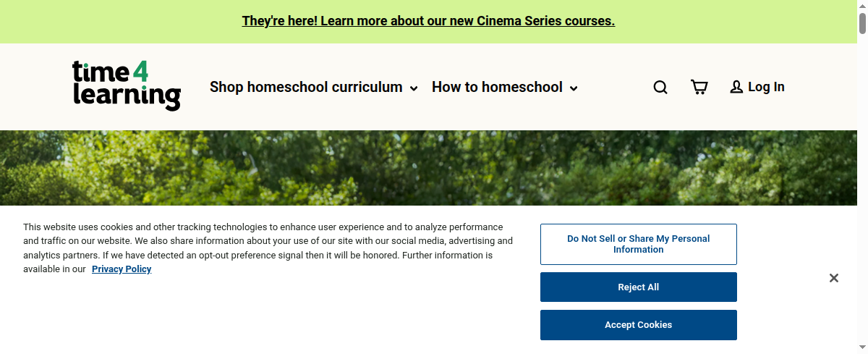Click the forest hero image

pos(434,168)
